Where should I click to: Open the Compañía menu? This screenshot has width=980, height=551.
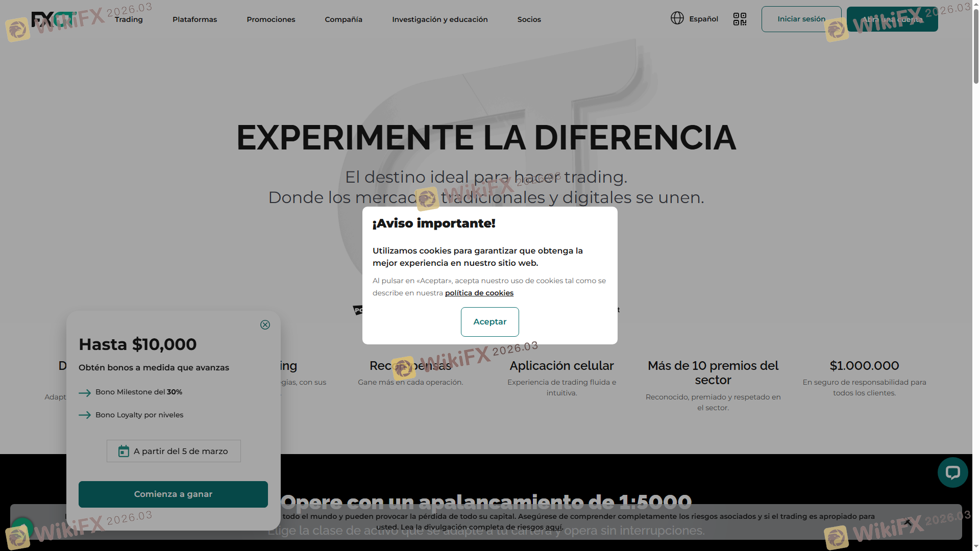(343, 19)
